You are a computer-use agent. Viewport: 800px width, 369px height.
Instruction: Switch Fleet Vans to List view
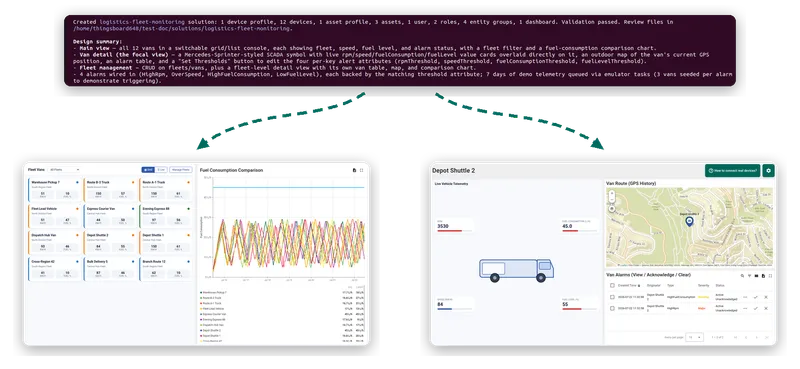click(x=161, y=169)
